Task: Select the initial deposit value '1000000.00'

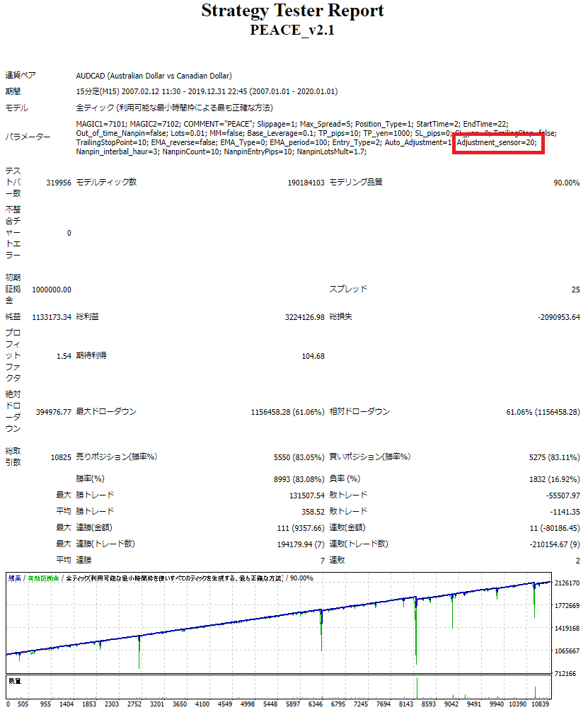Action: pyautogui.click(x=52, y=290)
